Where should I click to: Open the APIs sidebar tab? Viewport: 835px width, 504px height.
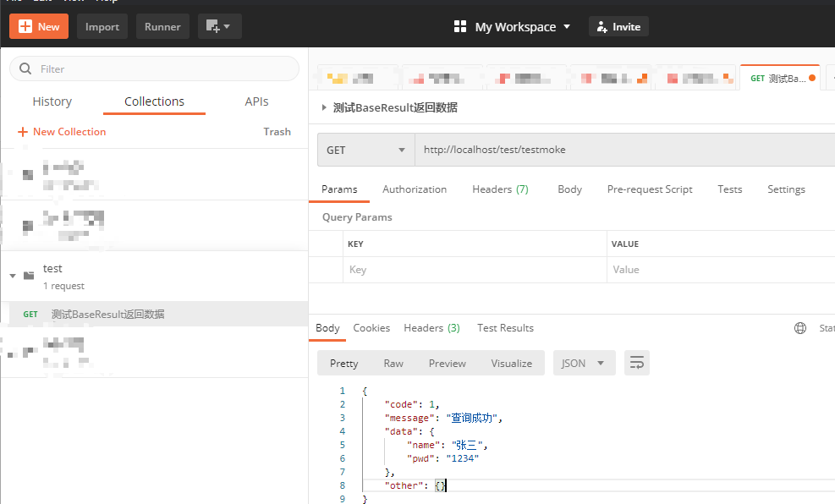coord(256,101)
